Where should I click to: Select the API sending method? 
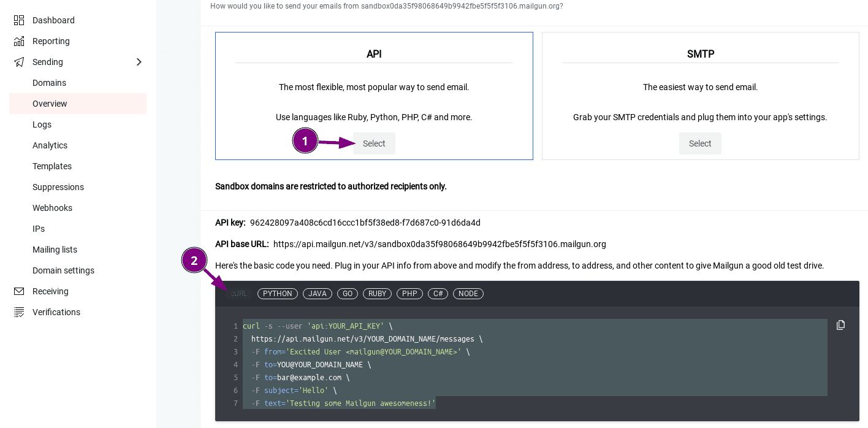click(x=374, y=143)
